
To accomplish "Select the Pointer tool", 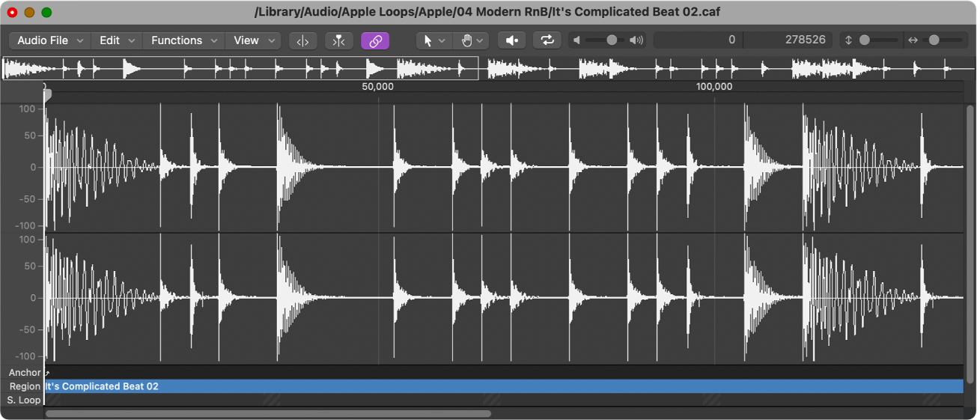I will click(428, 40).
